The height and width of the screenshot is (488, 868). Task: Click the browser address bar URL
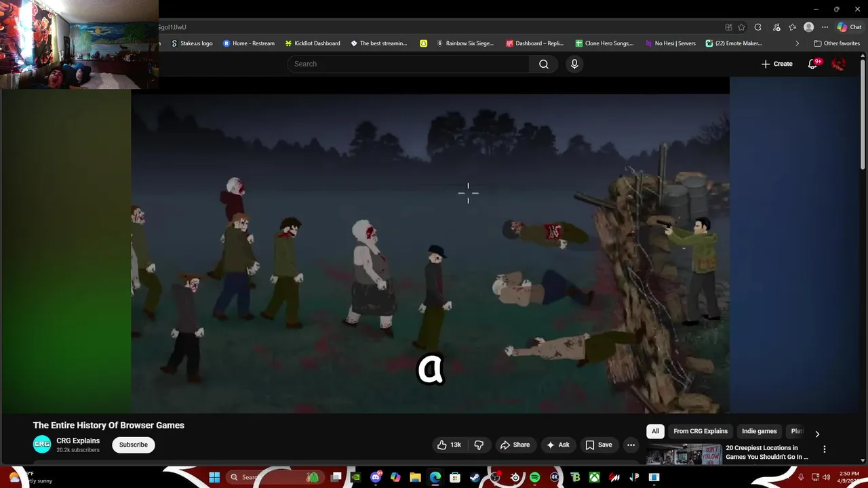click(x=172, y=27)
